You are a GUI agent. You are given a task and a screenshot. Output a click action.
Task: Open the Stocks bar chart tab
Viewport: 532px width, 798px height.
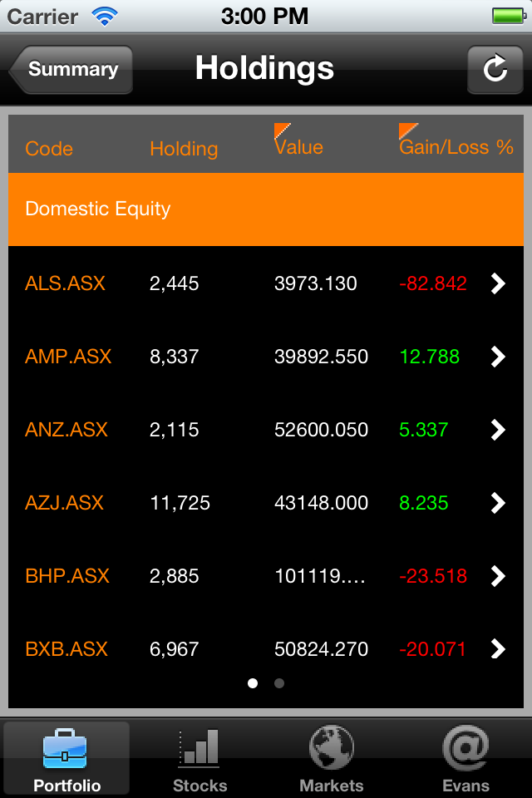click(x=199, y=757)
